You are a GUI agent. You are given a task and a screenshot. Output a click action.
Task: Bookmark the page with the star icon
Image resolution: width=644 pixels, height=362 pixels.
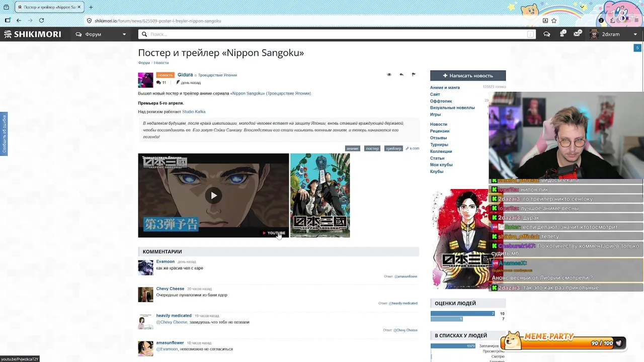coord(554,21)
